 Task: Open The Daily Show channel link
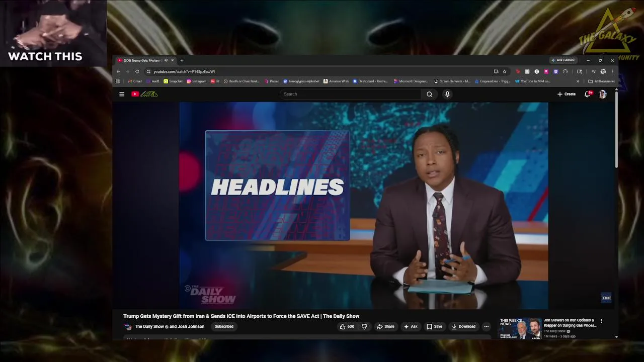[x=149, y=327]
